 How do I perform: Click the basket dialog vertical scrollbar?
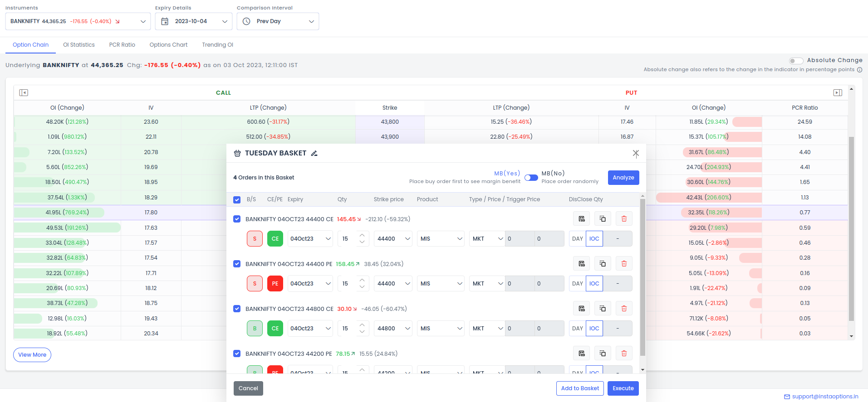[642, 277]
